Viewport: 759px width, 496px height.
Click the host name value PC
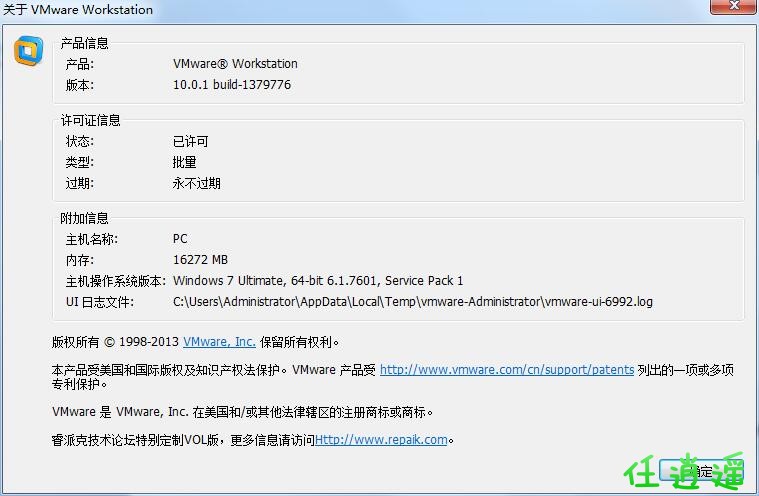[x=180, y=239]
